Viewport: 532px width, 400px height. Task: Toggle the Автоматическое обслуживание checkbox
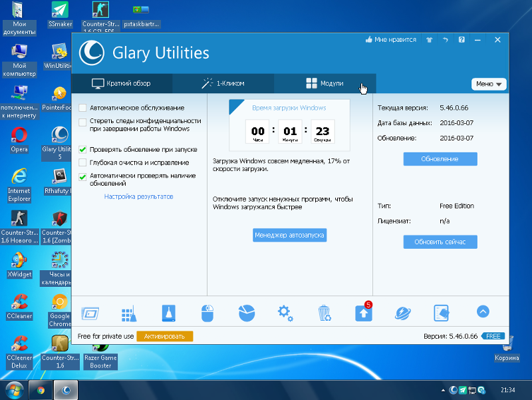click(x=82, y=108)
